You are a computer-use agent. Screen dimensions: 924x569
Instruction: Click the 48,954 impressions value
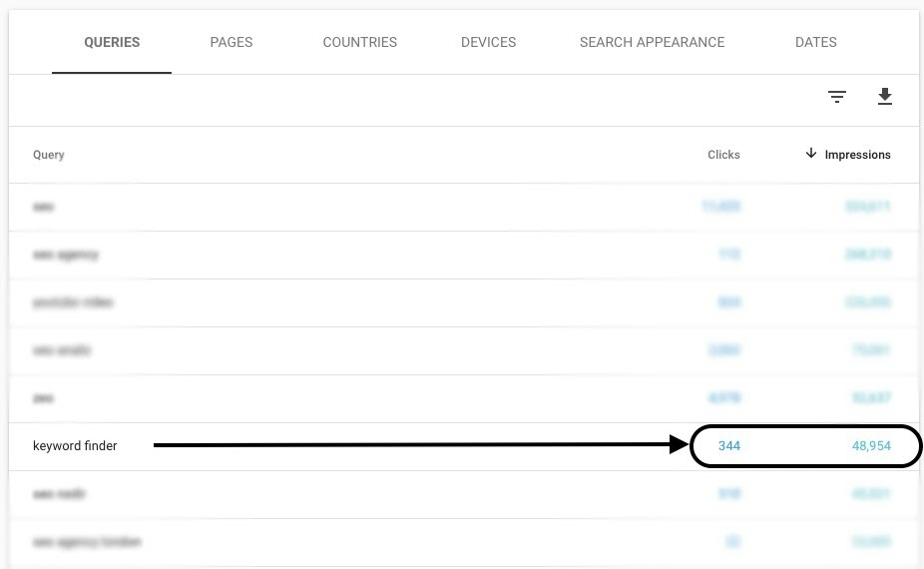pos(871,446)
